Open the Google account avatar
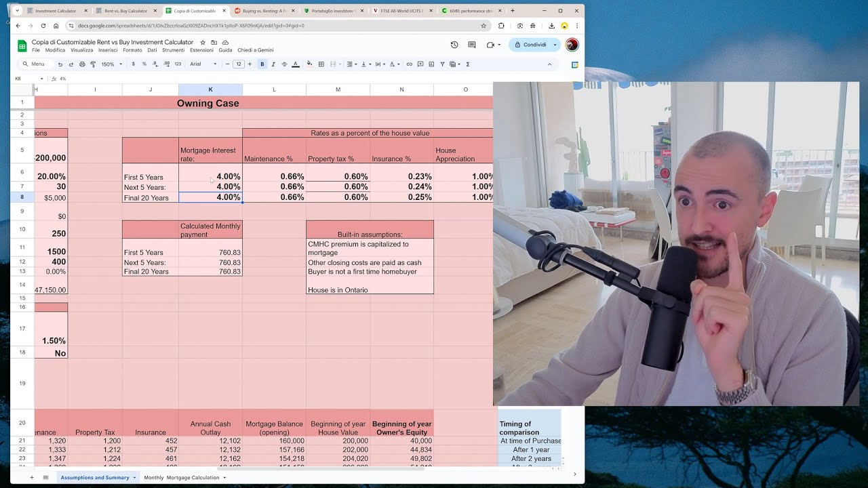868x488 pixels. (x=572, y=45)
